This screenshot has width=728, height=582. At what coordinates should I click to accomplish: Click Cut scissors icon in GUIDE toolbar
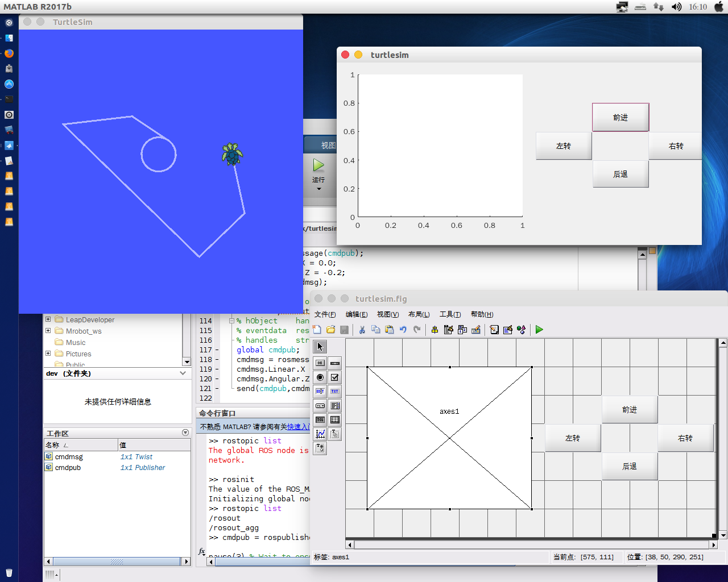coord(362,330)
